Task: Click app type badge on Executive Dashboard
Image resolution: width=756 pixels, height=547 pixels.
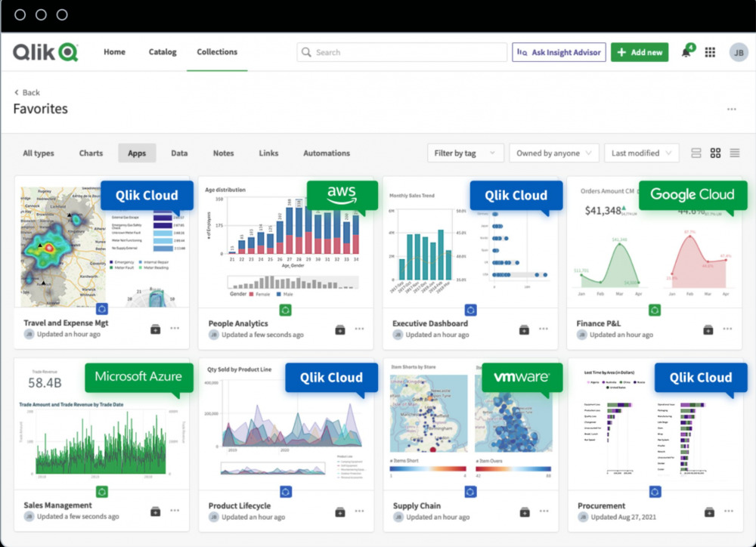Action: (470, 310)
